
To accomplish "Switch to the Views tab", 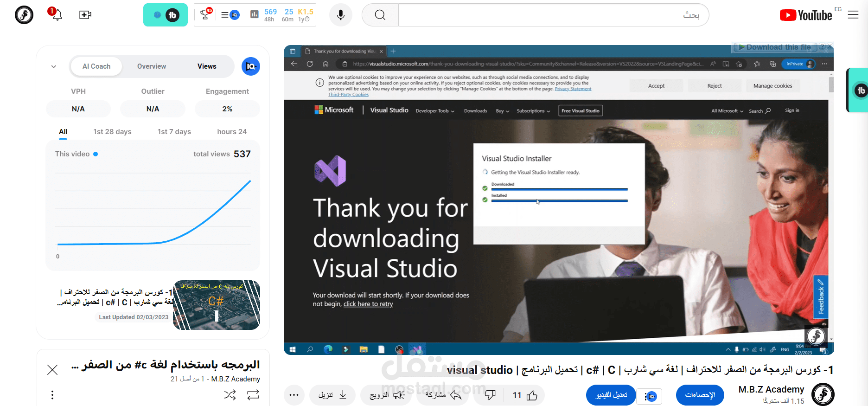I will tap(207, 66).
